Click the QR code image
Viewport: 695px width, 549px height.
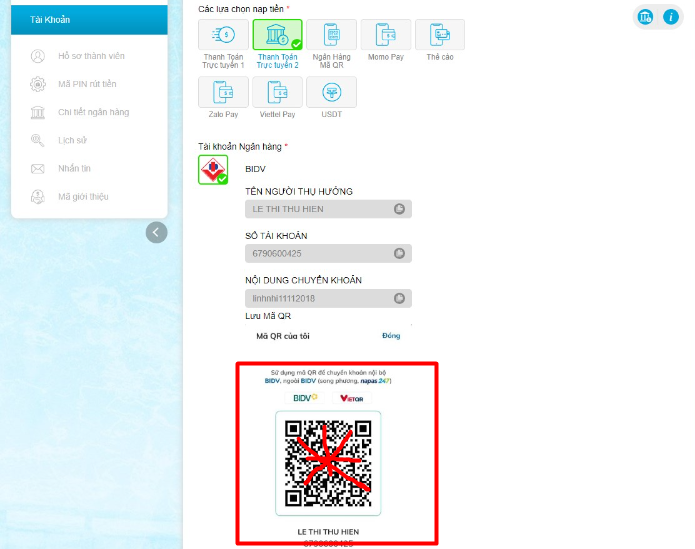[328, 463]
